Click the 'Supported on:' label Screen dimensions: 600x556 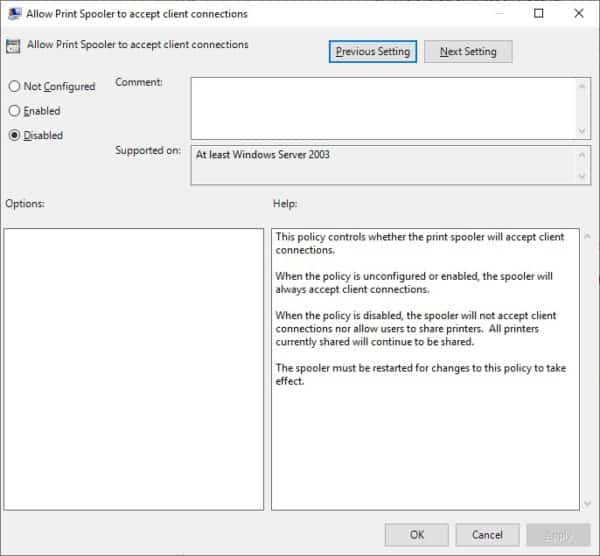(x=148, y=150)
